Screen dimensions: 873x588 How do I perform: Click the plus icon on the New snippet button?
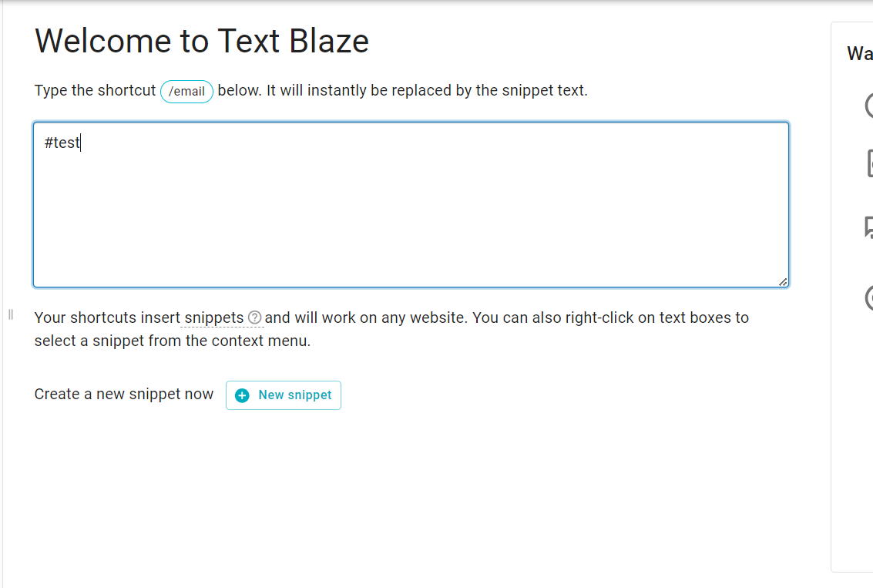click(x=242, y=395)
